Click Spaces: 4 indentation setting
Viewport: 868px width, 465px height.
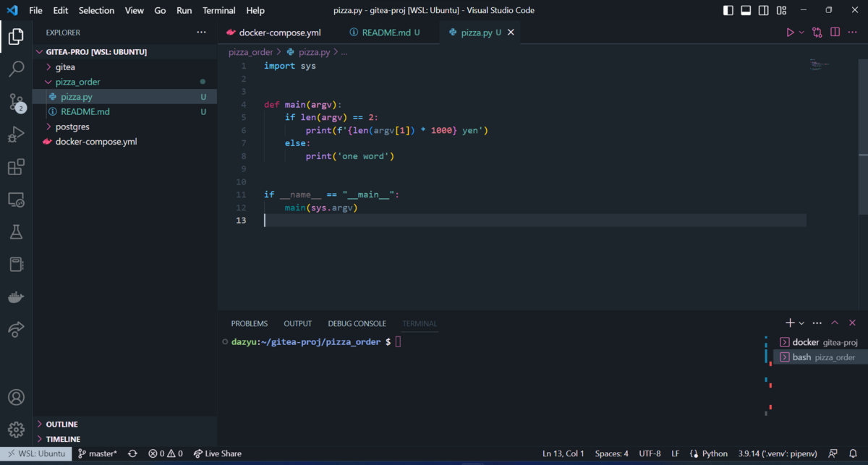[612, 453]
